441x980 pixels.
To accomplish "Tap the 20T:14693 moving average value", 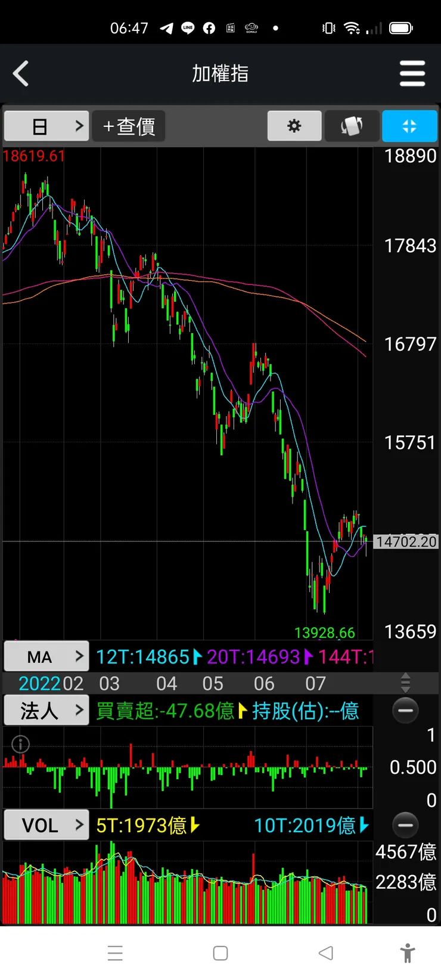I will coord(253,657).
